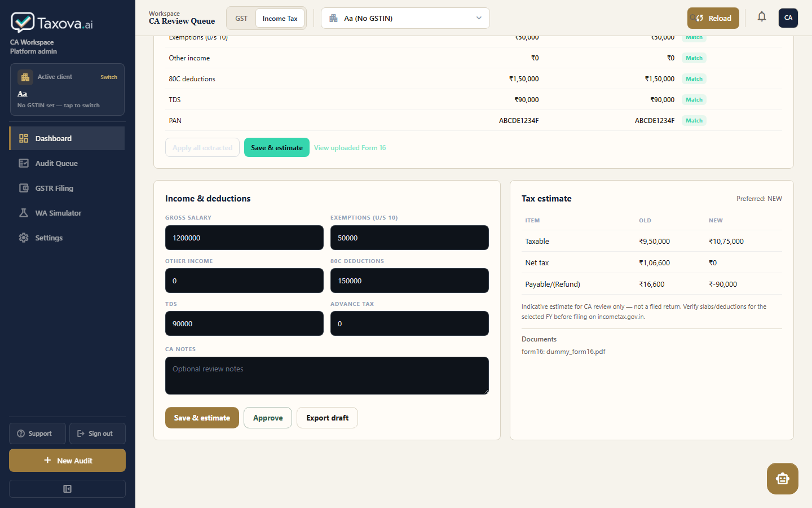Focus the lower TDS input field
The image size is (812, 508).
tap(244, 323)
